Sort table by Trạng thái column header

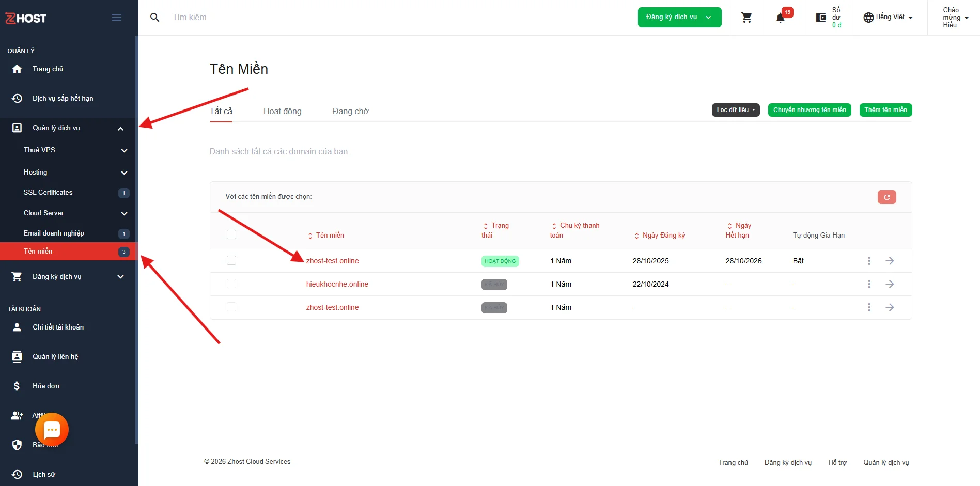click(x=495, y=230)
